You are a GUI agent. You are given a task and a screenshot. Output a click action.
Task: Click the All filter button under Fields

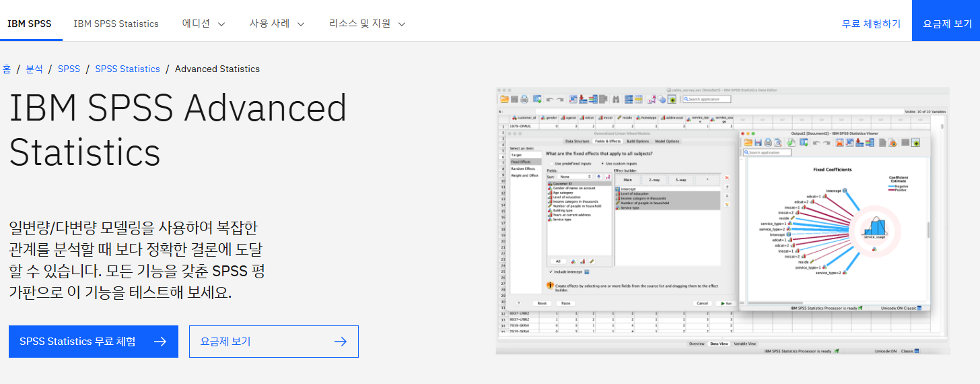[x=558, y=261]
